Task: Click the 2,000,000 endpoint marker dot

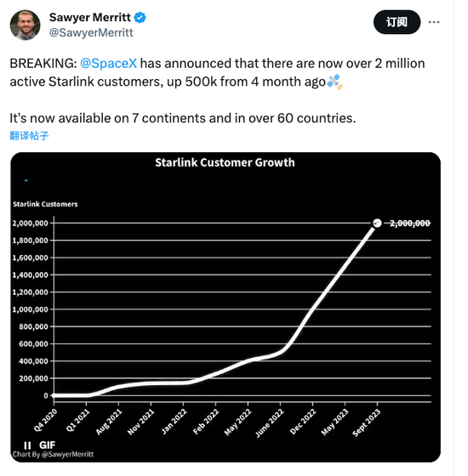Action: (x=377, y=223)
